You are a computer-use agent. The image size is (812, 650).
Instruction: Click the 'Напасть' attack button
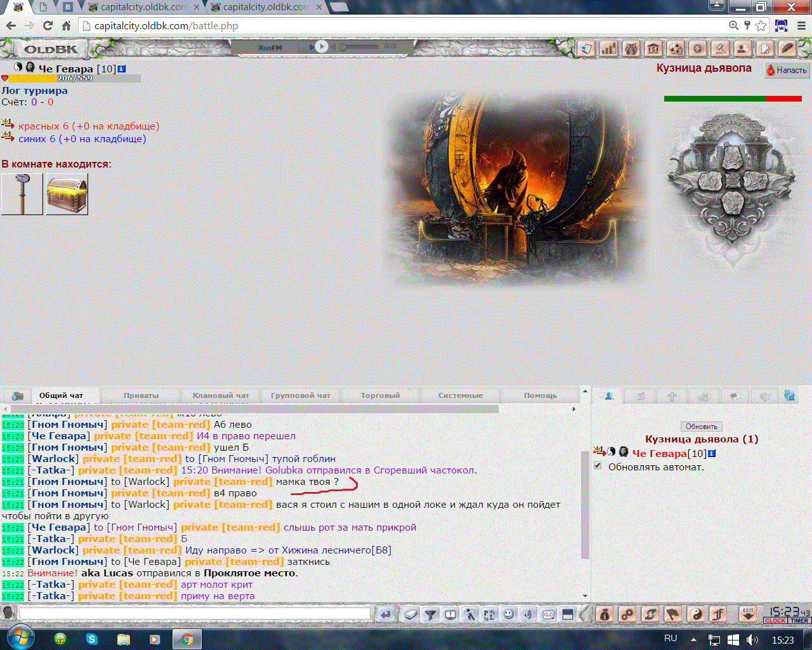(787, 70)
